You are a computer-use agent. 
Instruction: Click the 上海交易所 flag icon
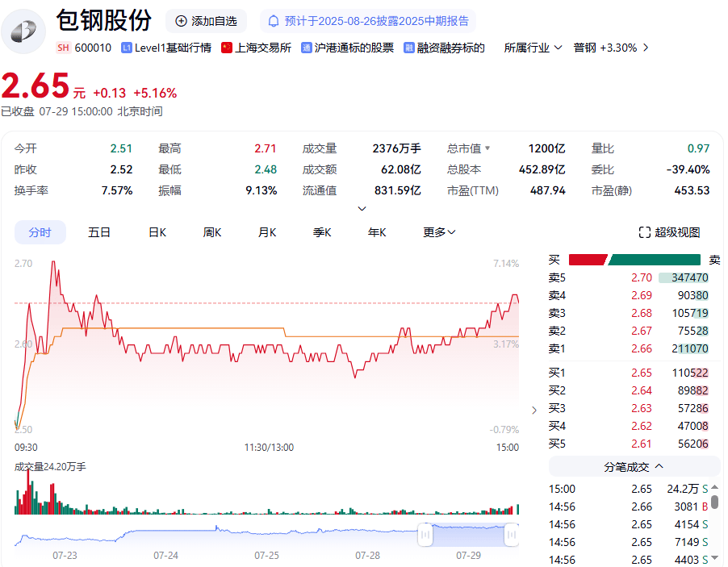(x=227, y=48)
